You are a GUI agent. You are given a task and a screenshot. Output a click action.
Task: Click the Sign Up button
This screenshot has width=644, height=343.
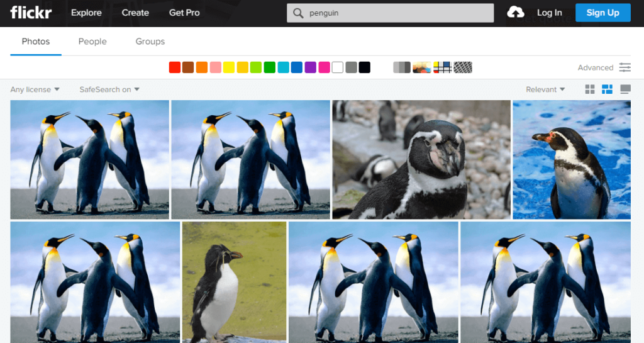point(603,13)
